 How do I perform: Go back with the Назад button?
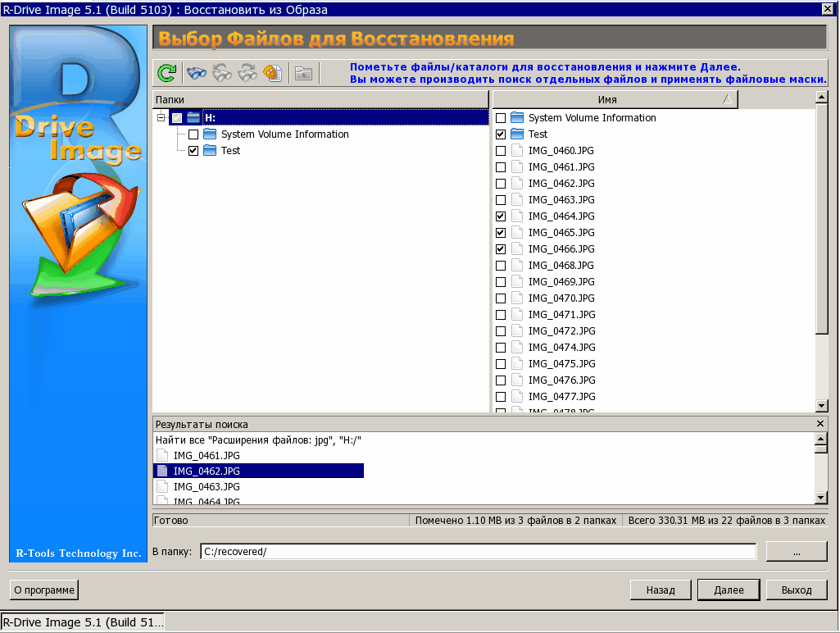[661, 590]
